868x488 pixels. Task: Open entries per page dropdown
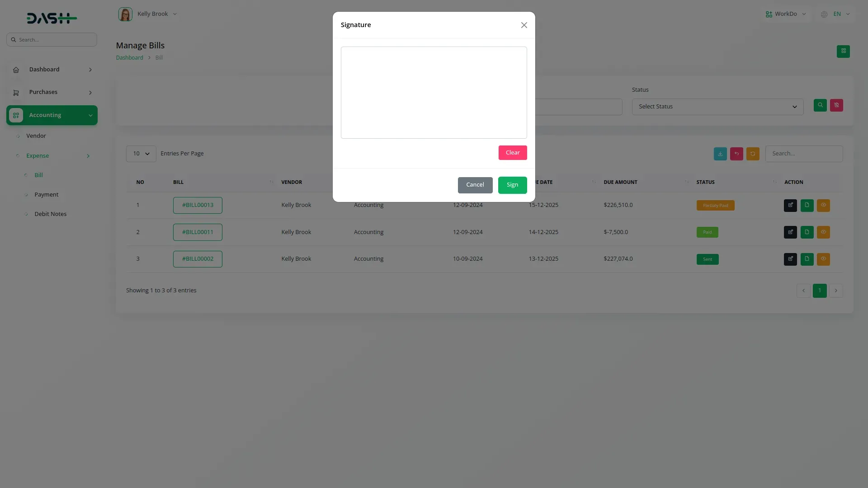[x=141, y=154]
